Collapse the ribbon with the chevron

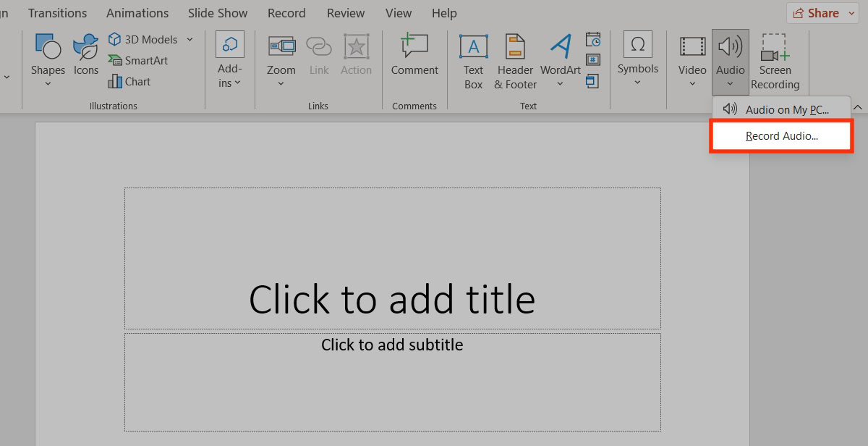(857, 108)
